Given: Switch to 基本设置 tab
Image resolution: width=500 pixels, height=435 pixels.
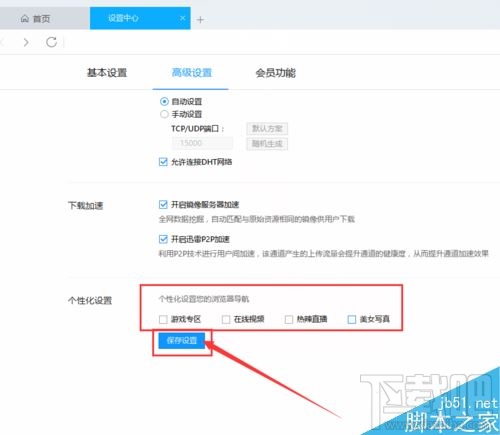Looking at the screenshot, I should click(x=107, y=73).
